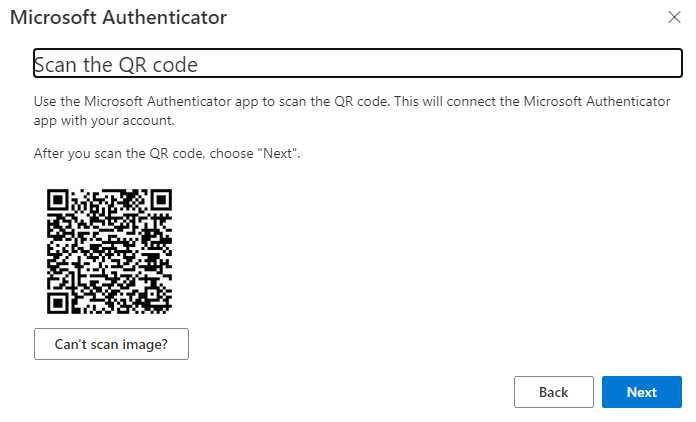
Task: Click the "Can't scan image?" button
Action: click(111, 344)
